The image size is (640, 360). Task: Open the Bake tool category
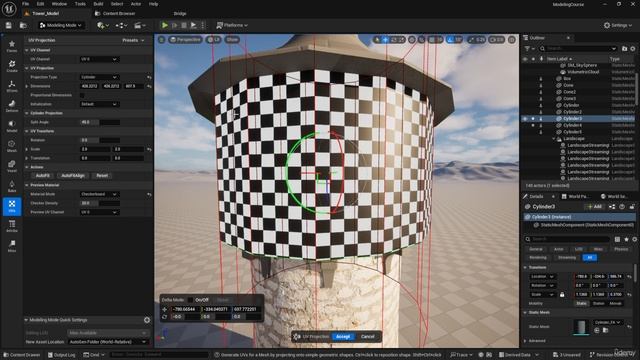click(12, 186)
